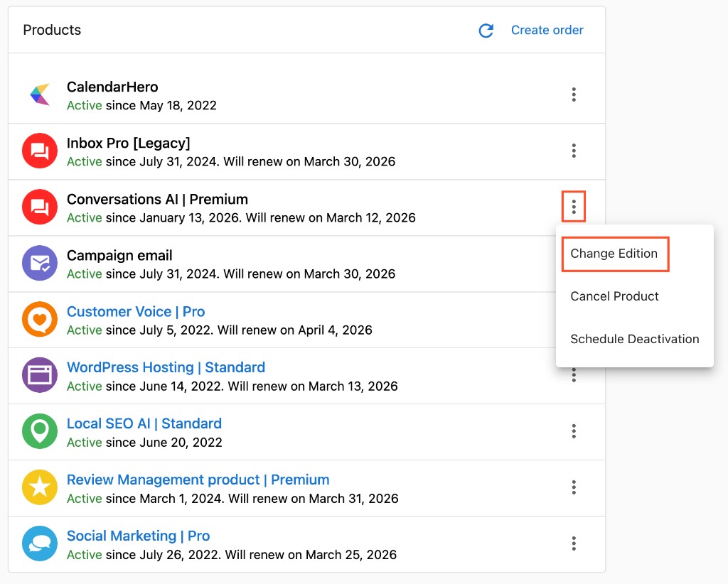The image size is (728, 584).
Task: Open the three-dot menu for Local SEO AI
Action: [574, 431]
